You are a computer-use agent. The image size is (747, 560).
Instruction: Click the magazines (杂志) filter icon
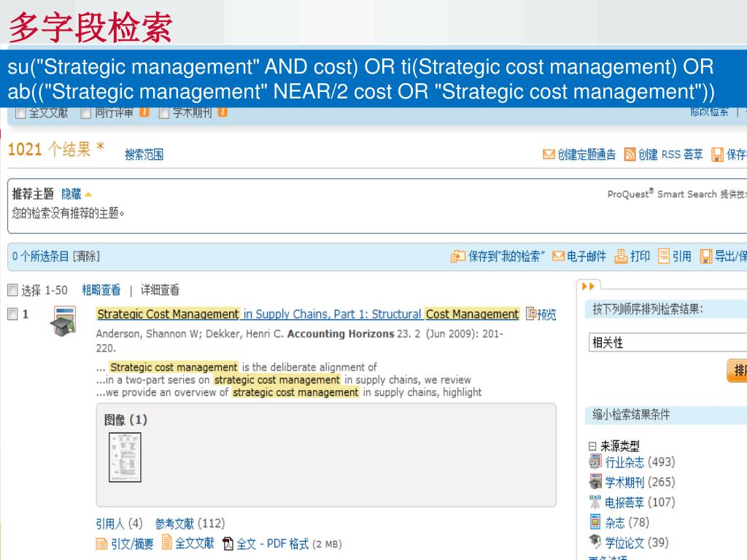tap(595, 521)
